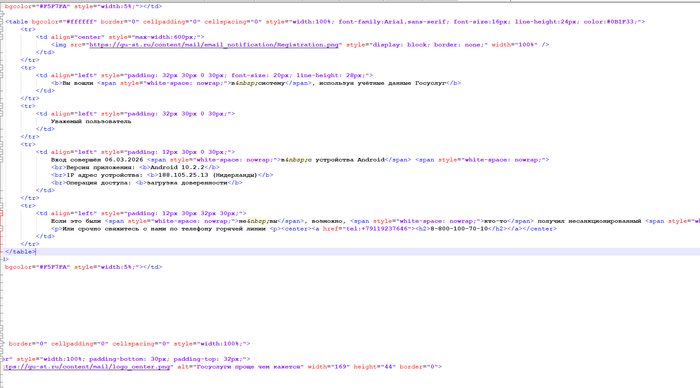Toggle fold marker beside the "Вы вошли" td line
This screenshot has width=700, height=388.
tap(2, 75)
